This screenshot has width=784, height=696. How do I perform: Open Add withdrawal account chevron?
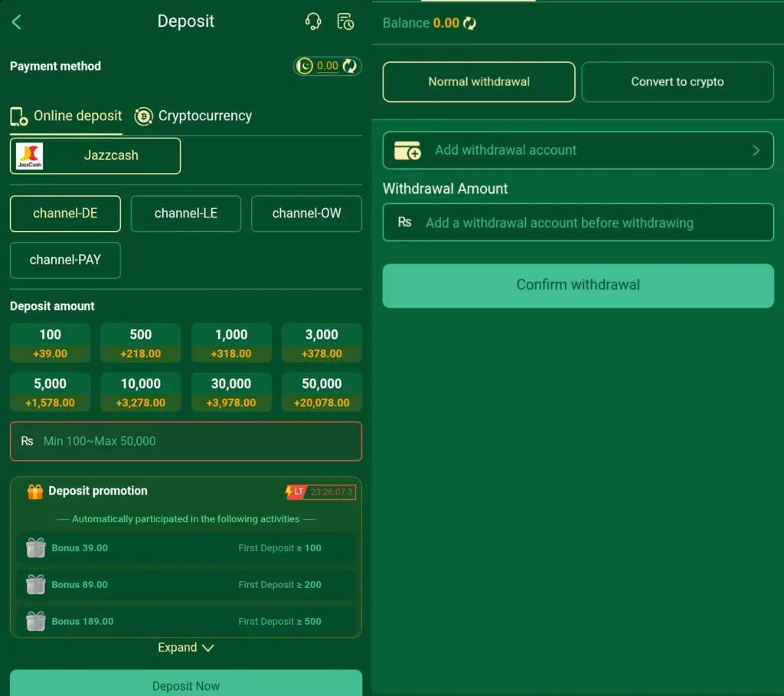coord(756,151)
